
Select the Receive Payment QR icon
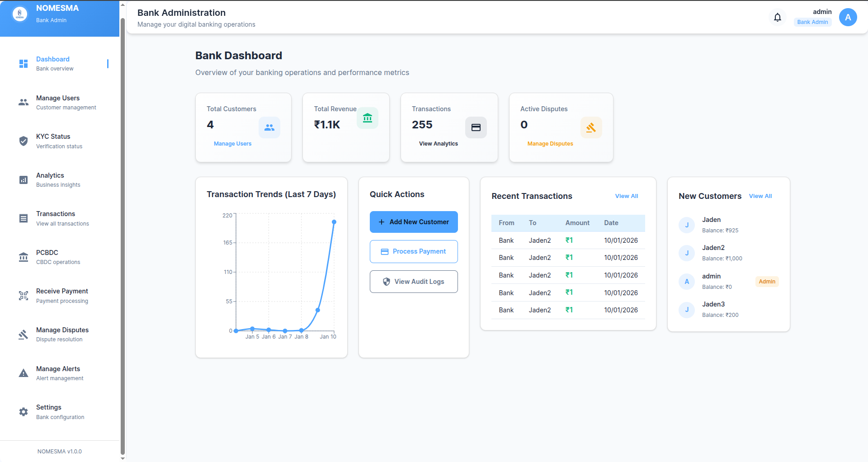click(23, 296)
